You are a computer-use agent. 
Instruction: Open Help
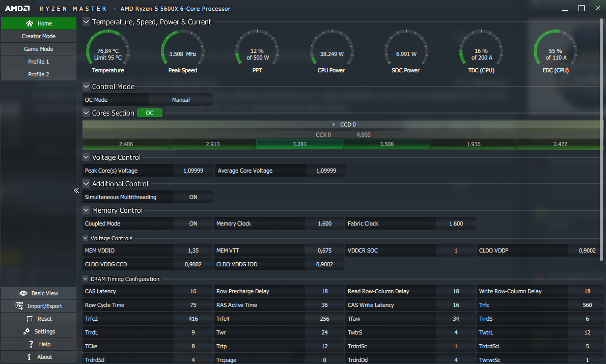[39, 344]
